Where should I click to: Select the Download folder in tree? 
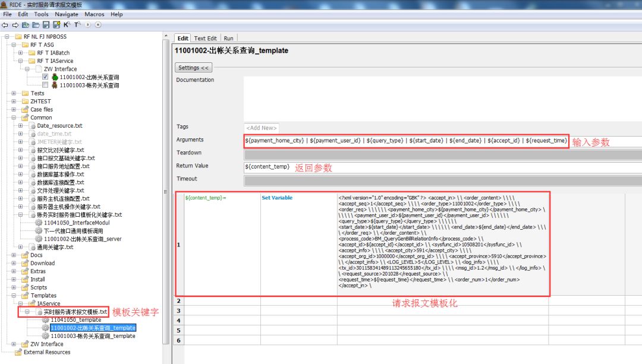pyautogui.click(x=42, y=263)
